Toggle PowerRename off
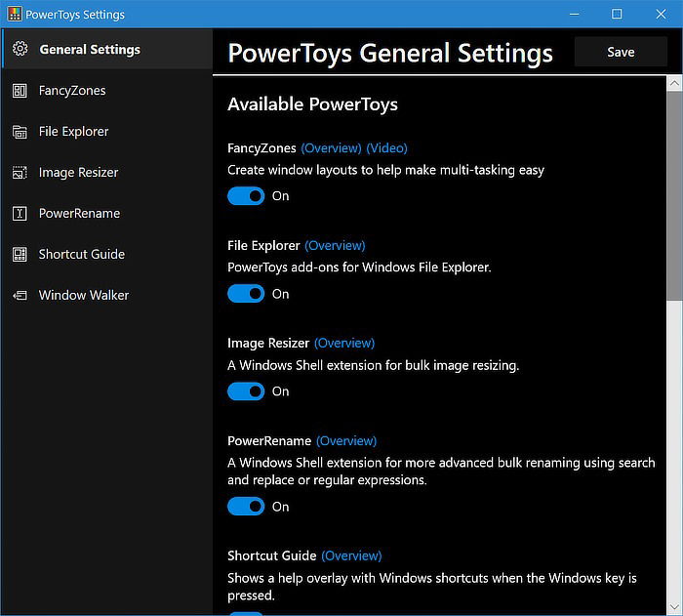The width and height of the screenshot is (683, 616). click(246, 507)
